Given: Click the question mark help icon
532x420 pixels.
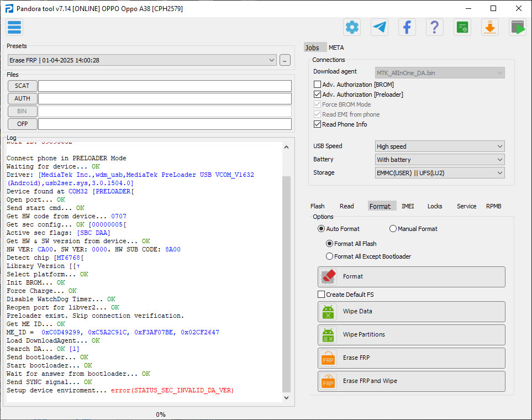Looking at the screenshot, I should 434,27.
